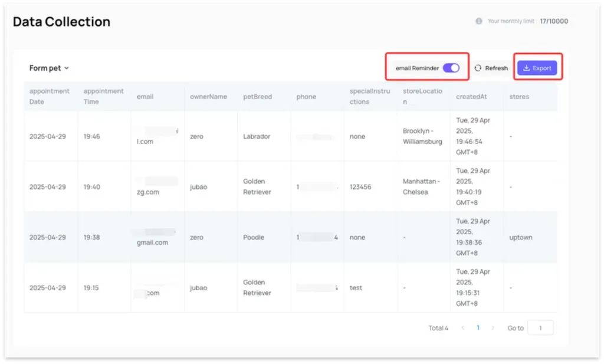Click the info icon beside monthly limit
Screen dimensions: 604x364
coord(479,21)
